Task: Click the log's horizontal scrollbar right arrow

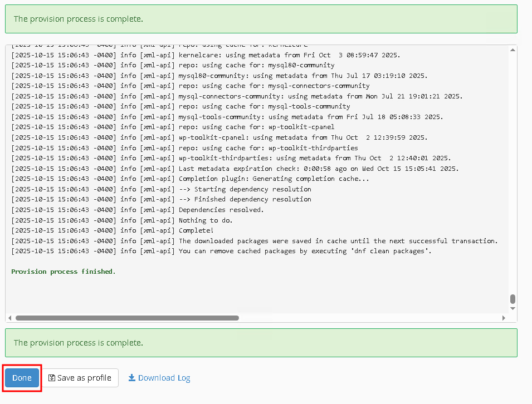Action: pos(504,318)
